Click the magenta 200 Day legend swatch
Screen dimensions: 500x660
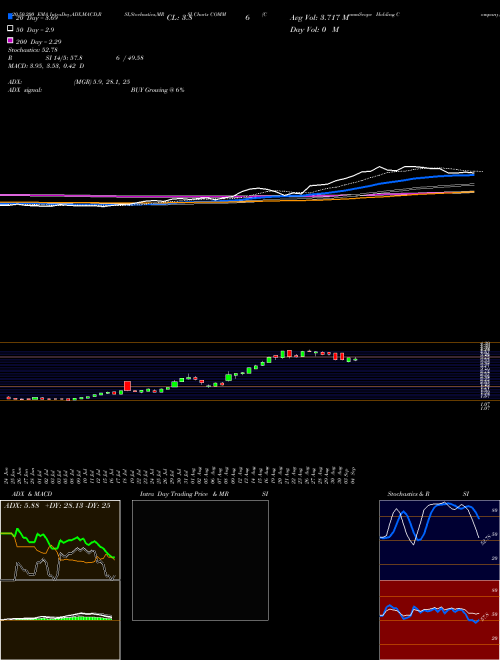click(10, 40)
